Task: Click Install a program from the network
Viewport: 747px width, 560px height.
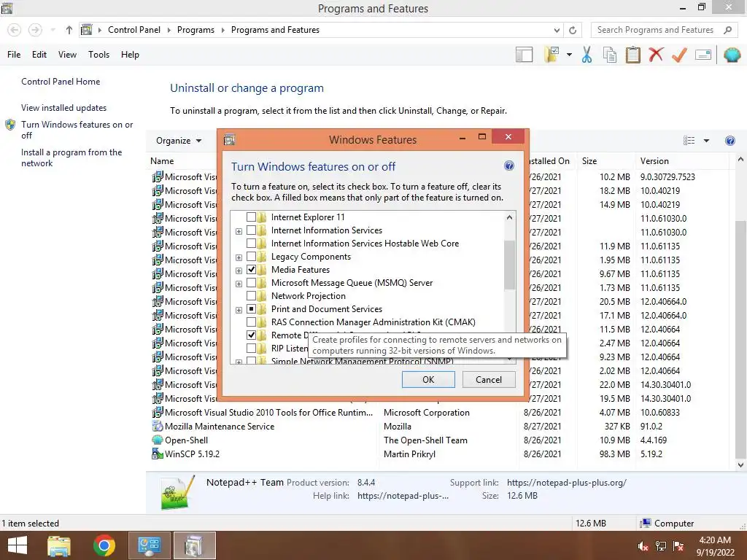Action: click(71, 157)
